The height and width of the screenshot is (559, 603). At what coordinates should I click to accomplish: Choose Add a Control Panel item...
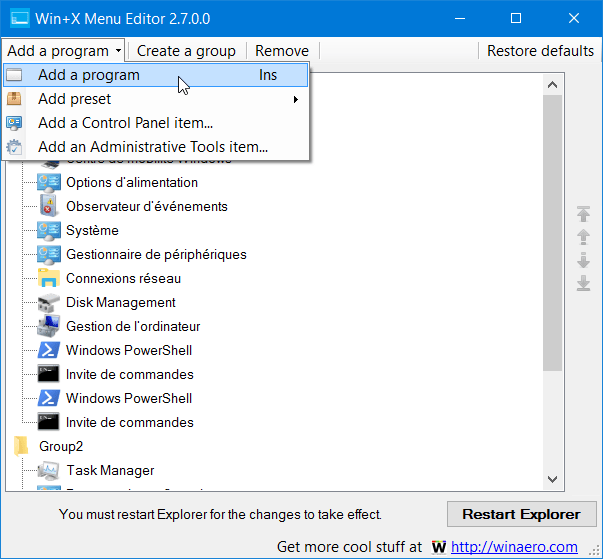click(x=156, y=123)
